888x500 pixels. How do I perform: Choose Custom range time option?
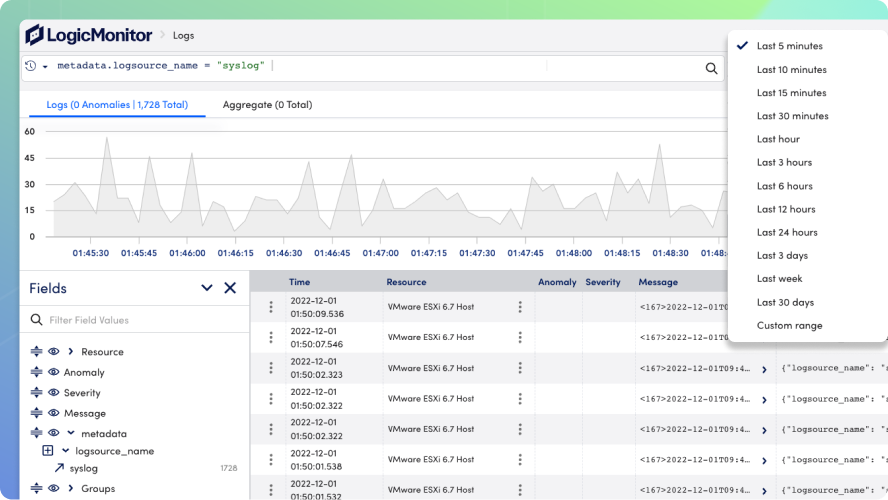pos(789,326)
